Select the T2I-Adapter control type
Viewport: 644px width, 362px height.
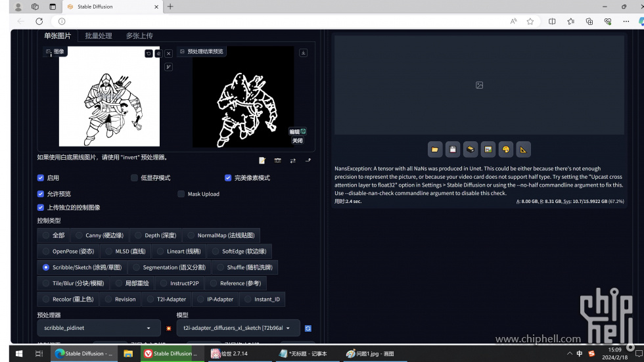point(167,299)
